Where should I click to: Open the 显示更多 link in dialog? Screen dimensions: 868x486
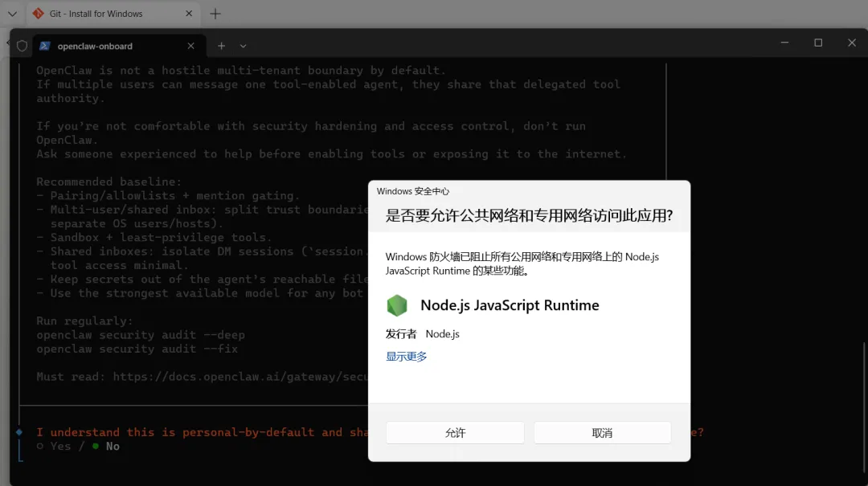(407, 357)
